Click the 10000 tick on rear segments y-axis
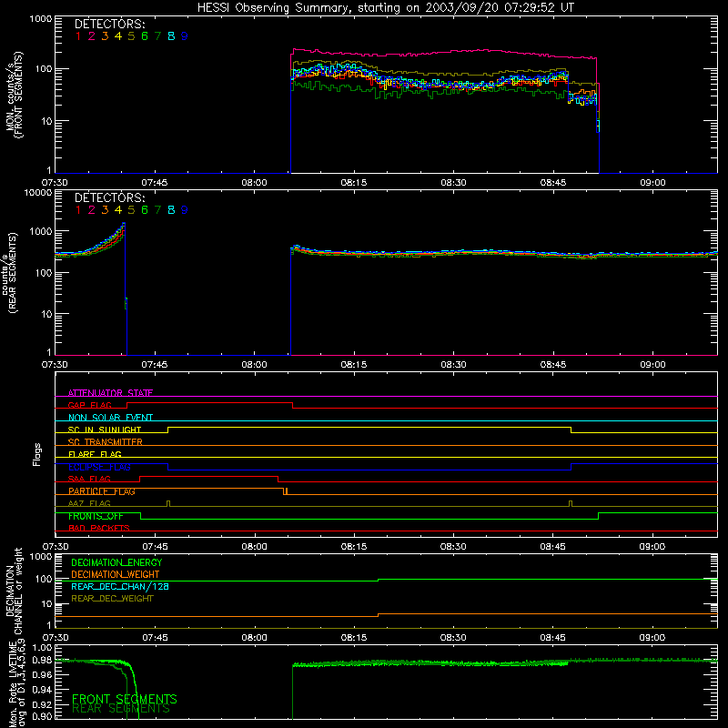 pos(38,193)
